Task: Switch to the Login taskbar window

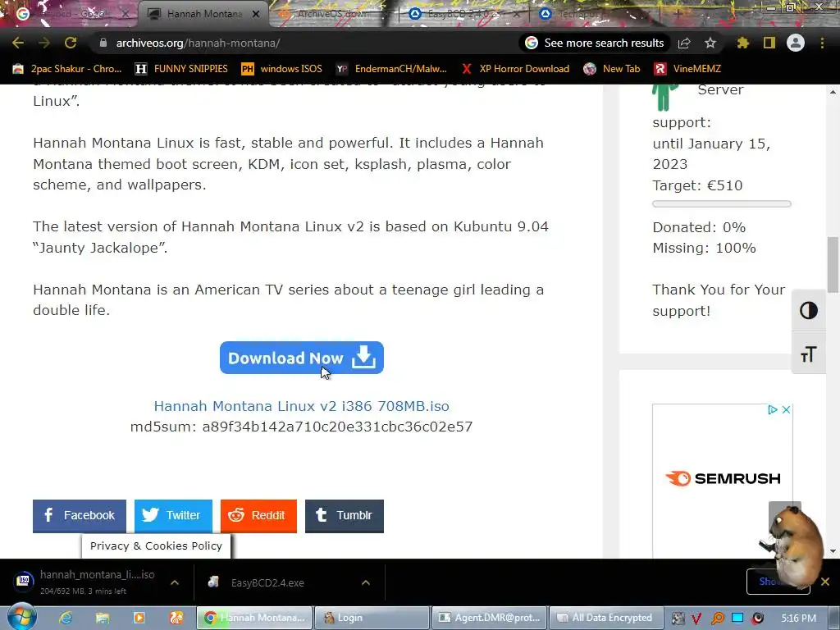Action: pos(372,618)
